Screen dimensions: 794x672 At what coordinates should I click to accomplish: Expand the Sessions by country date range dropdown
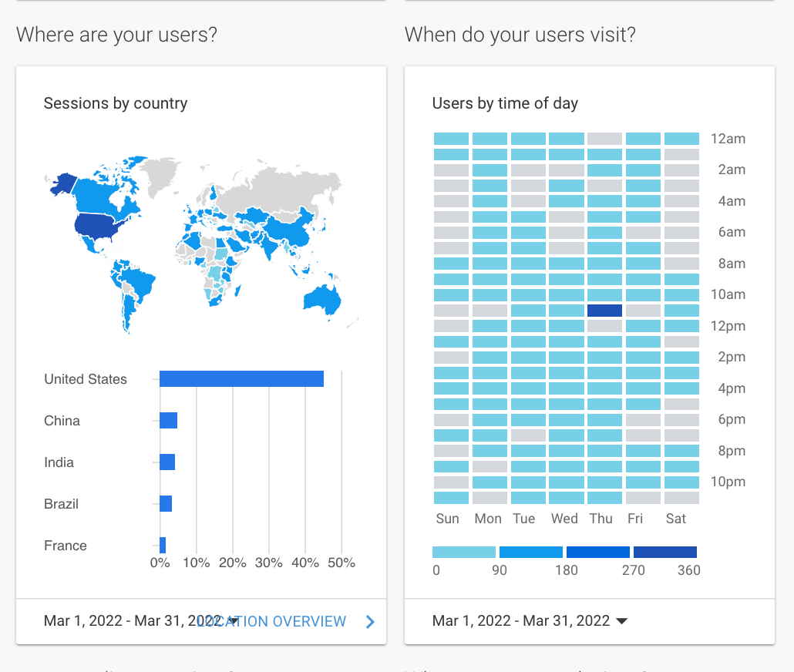233,621
